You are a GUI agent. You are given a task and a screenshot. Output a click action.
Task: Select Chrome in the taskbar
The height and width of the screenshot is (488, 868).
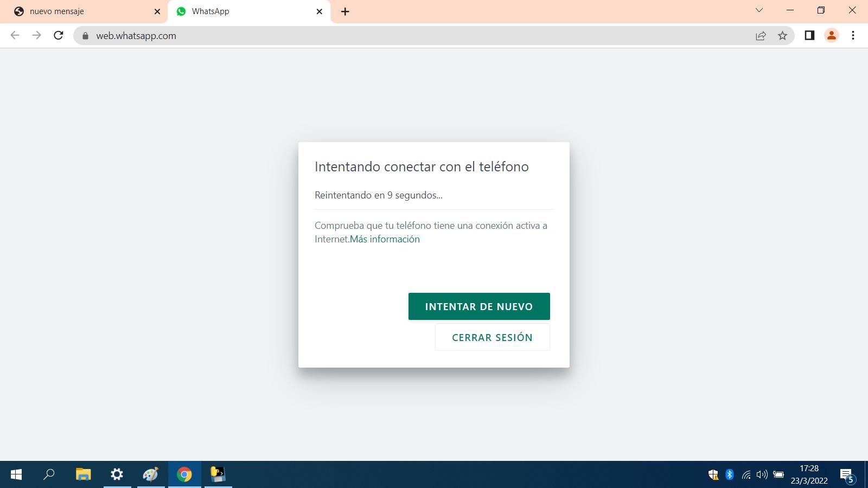(184, 474)
